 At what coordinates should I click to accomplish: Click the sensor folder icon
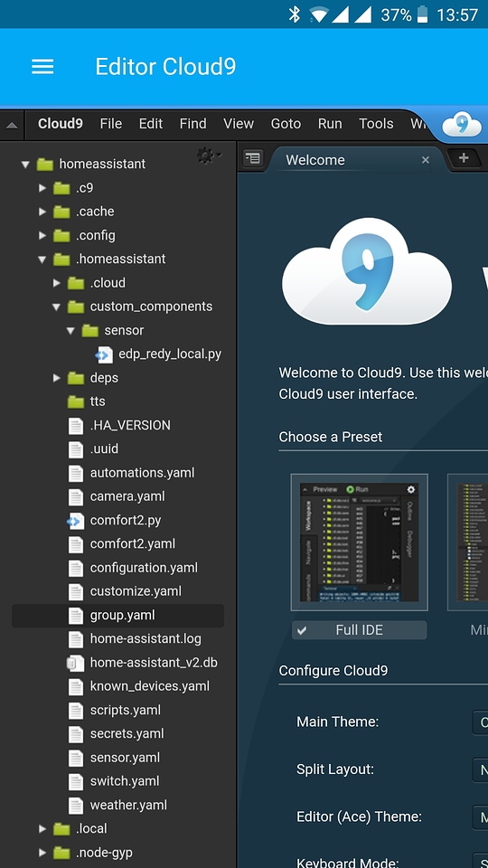pyautogui.click(x=90, y=331)
